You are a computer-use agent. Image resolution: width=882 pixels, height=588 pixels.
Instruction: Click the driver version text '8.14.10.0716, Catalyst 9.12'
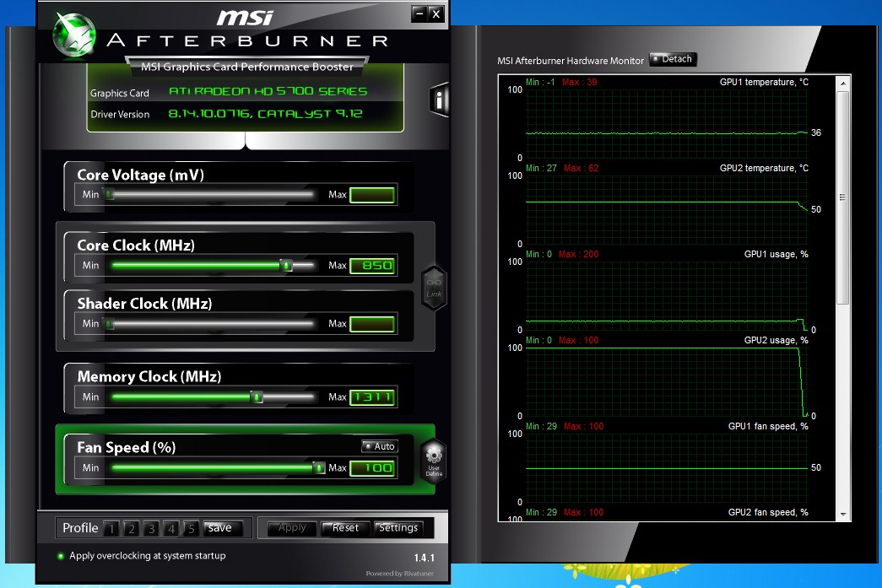pyautogui.click(x=266, y=114)
